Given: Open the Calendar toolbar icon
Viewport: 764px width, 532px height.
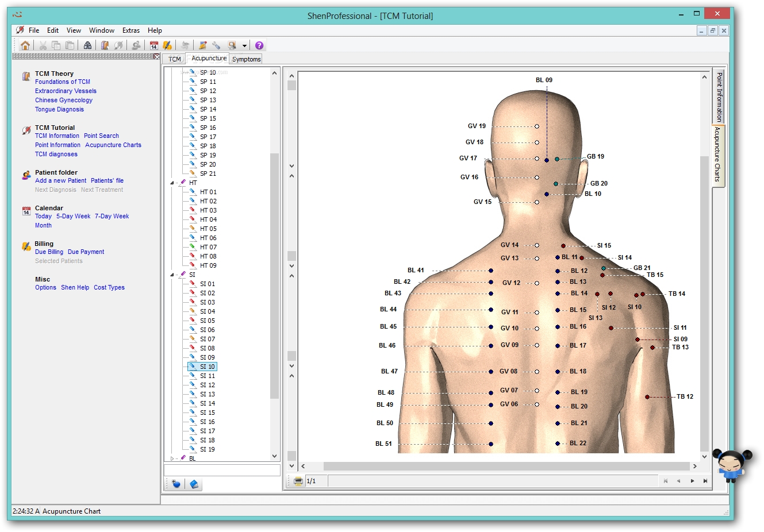Looking at the screenshot, I should pos(154,45).
